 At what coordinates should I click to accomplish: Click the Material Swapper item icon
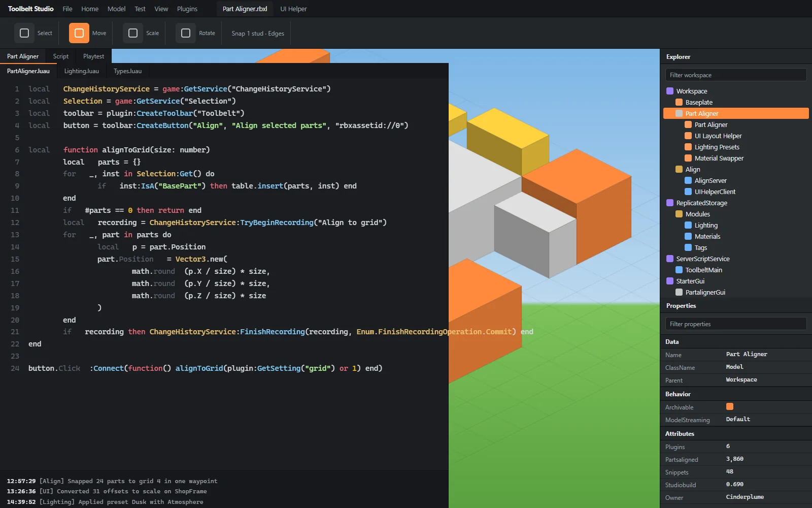(x=688, y=158)
